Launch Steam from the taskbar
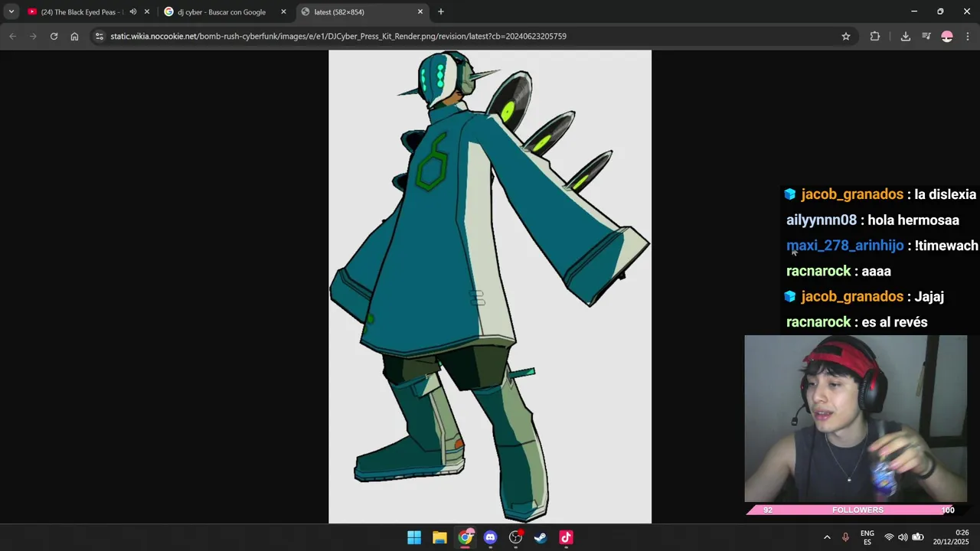The height and width of the screenshot is (551, 980). pos(541,537)
